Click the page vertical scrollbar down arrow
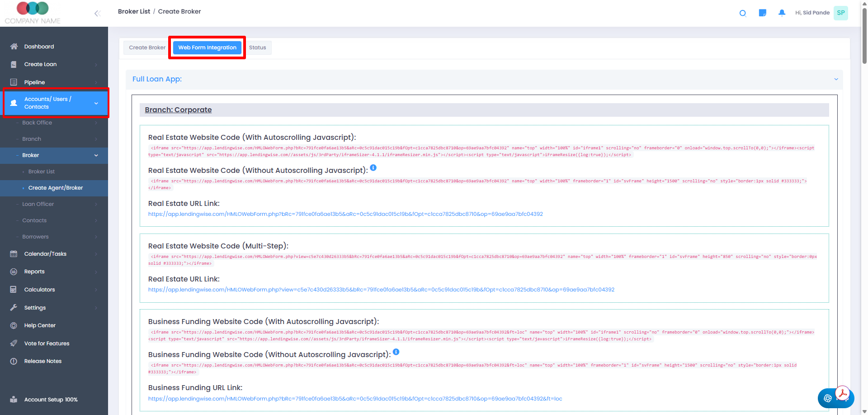 pos(864,411)
